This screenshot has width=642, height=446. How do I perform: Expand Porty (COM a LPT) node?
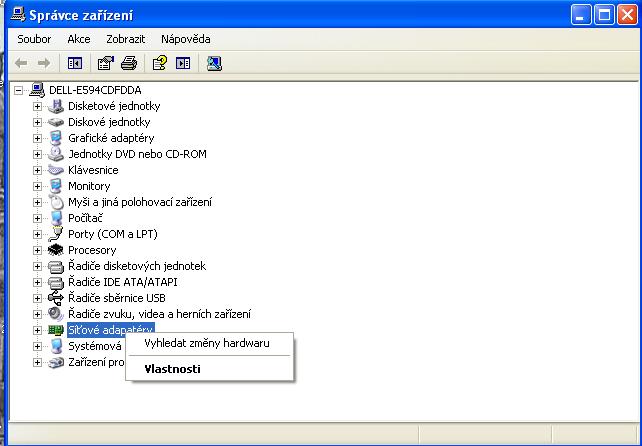pyautogui.click(x=37, y=234)
